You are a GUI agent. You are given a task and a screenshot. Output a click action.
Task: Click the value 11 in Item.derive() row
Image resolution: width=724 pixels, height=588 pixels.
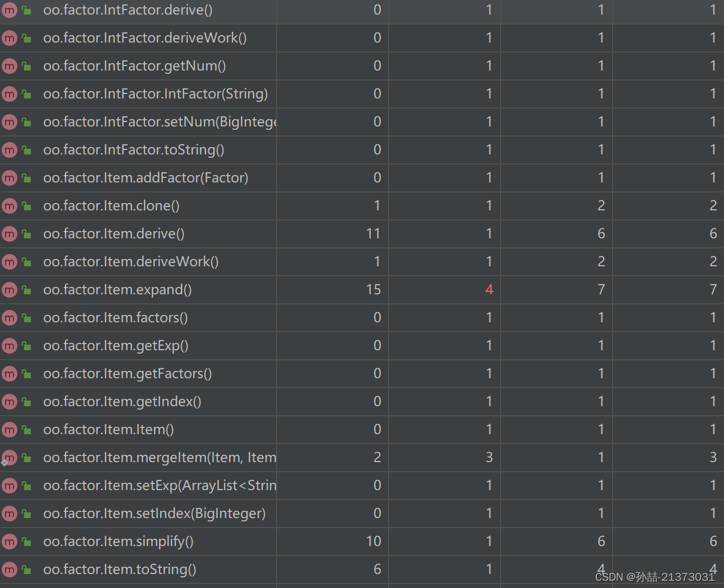[x=373, y=234]
